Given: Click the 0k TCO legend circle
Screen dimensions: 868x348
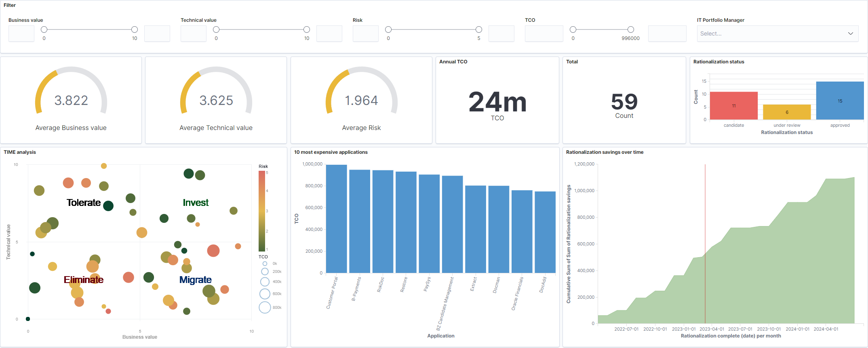Looking at the screenshot, I should pyautogui.click(x=265, y=264).
